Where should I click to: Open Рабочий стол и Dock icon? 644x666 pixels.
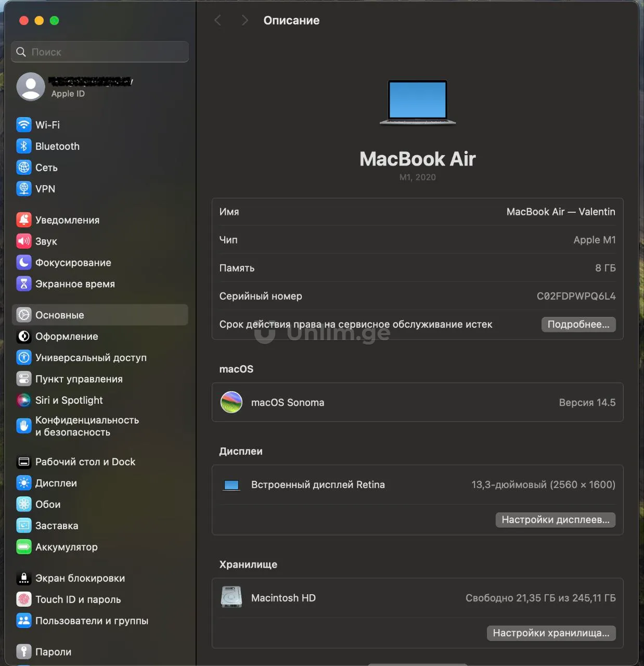pyautogui.click(x=24, y=462)
